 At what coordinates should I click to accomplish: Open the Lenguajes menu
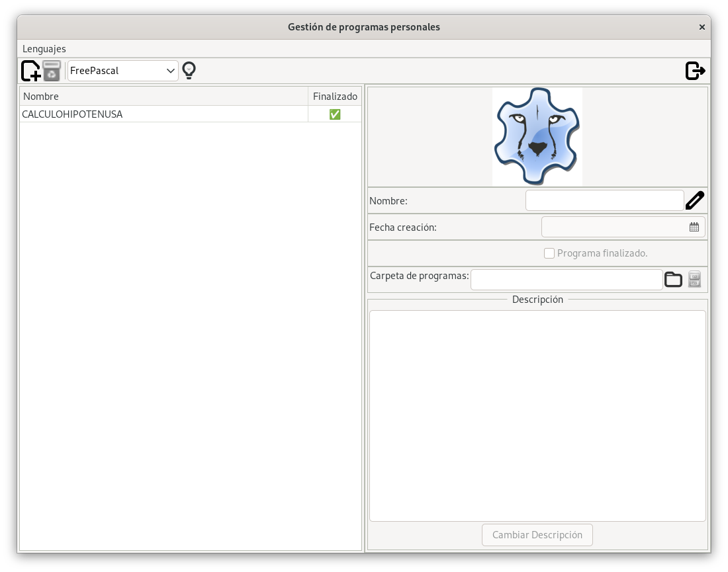click(x=44, y=48)
